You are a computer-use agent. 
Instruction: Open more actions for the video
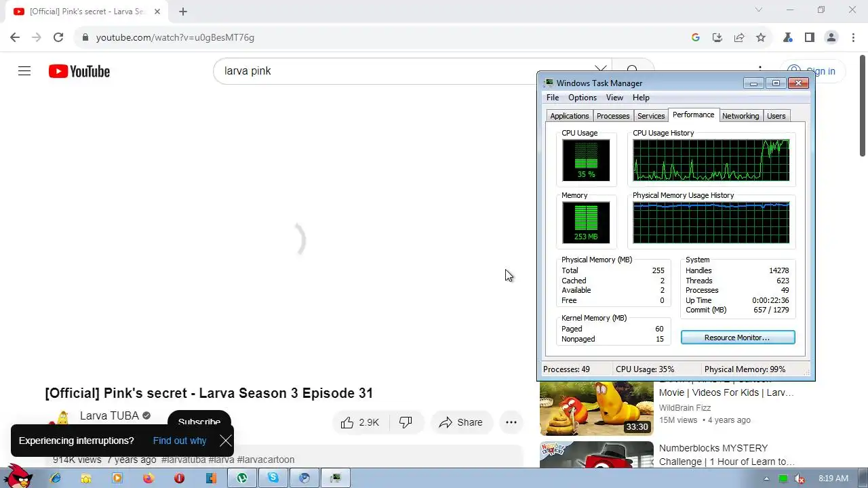click(x=511, y=422)
